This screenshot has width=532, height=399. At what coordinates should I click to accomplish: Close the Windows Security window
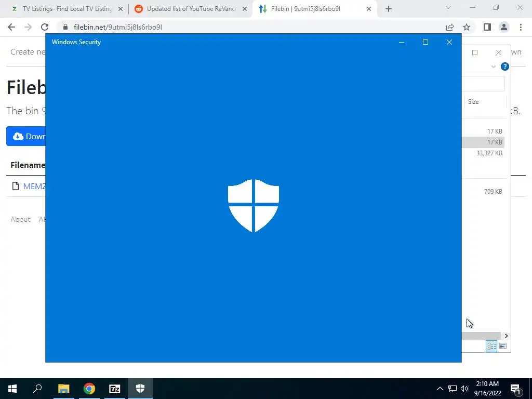click(449, 42)
